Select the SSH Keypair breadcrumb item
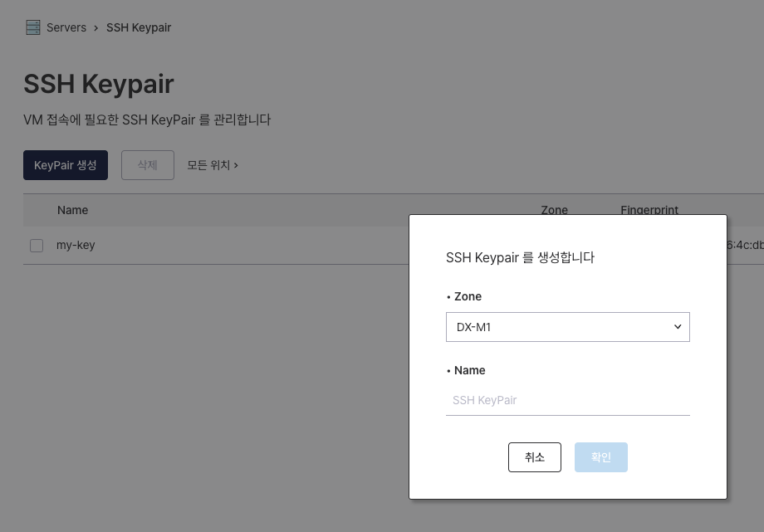The image size is (764, 532). pyautogui.click(x=139, y=27)
